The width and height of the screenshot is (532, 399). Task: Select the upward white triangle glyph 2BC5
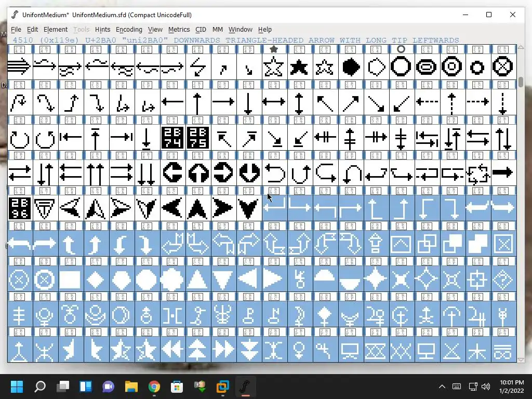198,279
